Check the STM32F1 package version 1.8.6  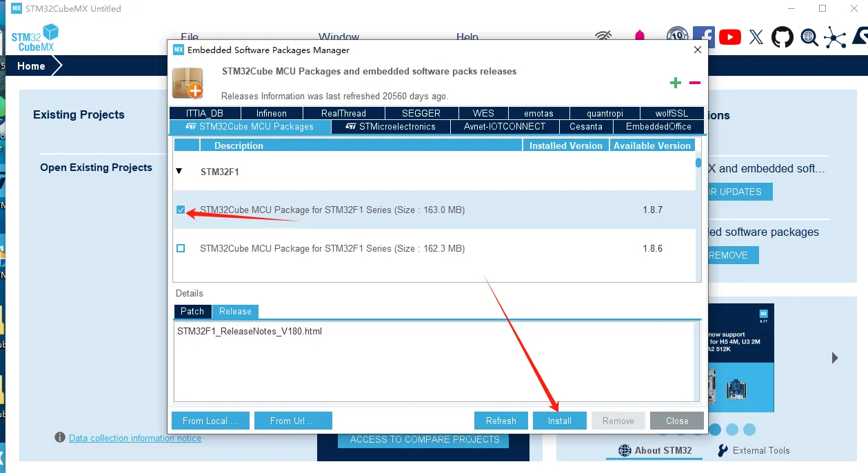pyautogui.click(x=181, y=248)
